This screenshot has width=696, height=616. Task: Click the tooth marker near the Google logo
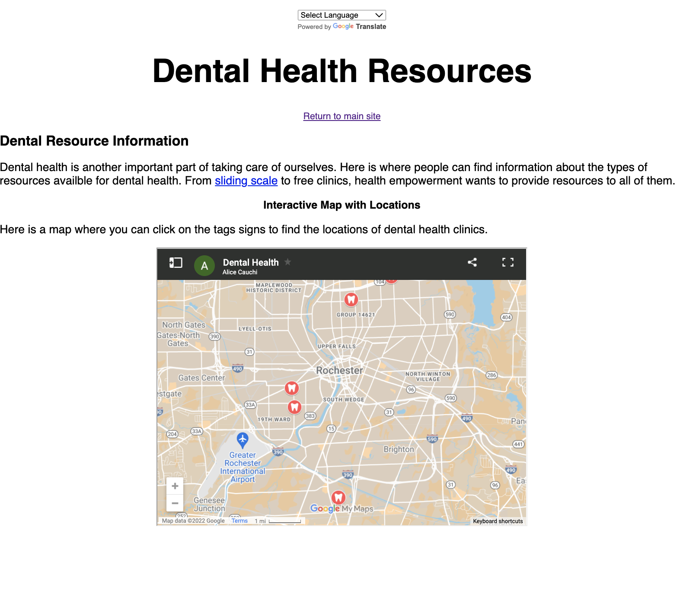[338, 498]
